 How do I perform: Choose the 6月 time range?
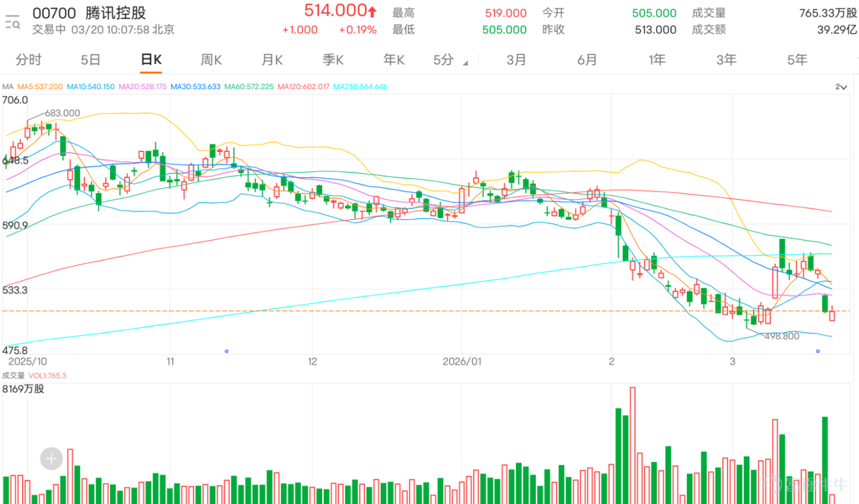click(587, 60)
